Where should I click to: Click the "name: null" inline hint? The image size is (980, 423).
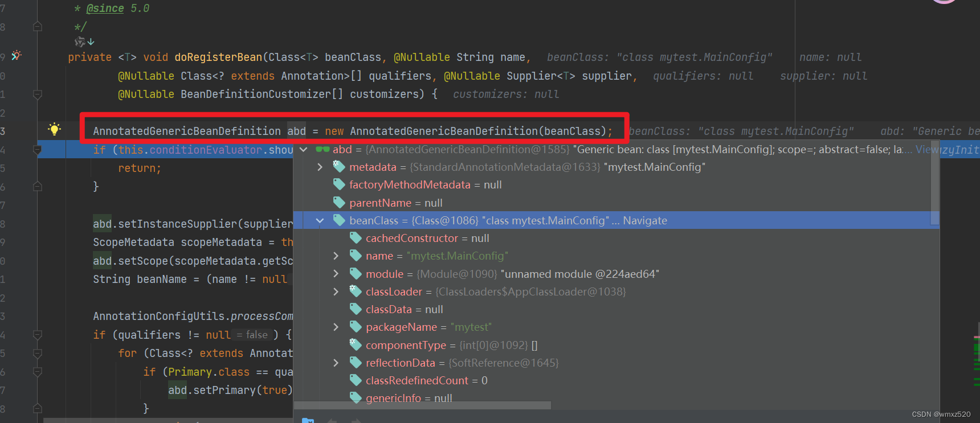[830, 57]
